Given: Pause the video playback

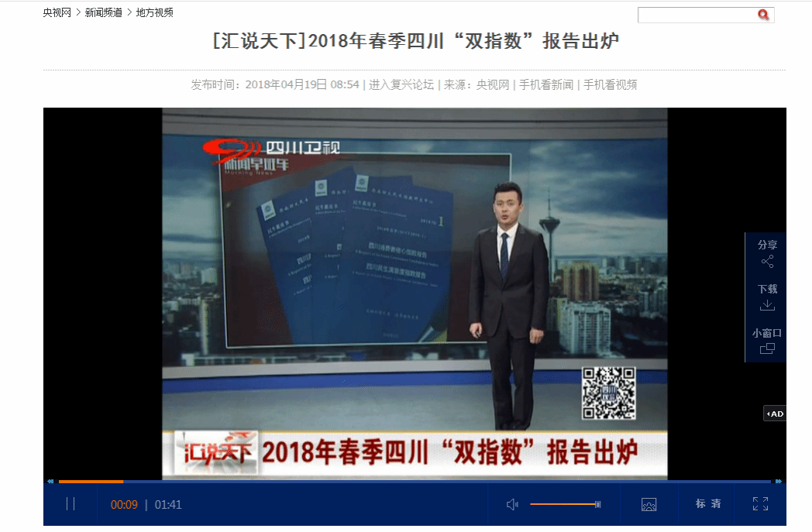Looking at the screenshot, I should (x=71, y=504).
